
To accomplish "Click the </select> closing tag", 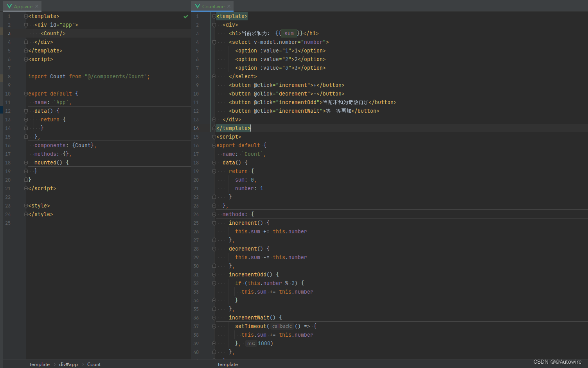I will pyautogui.click(x=243, y=76).
